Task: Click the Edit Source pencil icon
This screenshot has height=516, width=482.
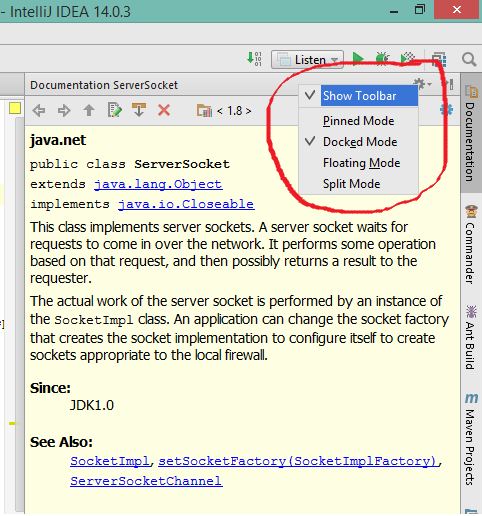Action: click(x=114, y=110)
